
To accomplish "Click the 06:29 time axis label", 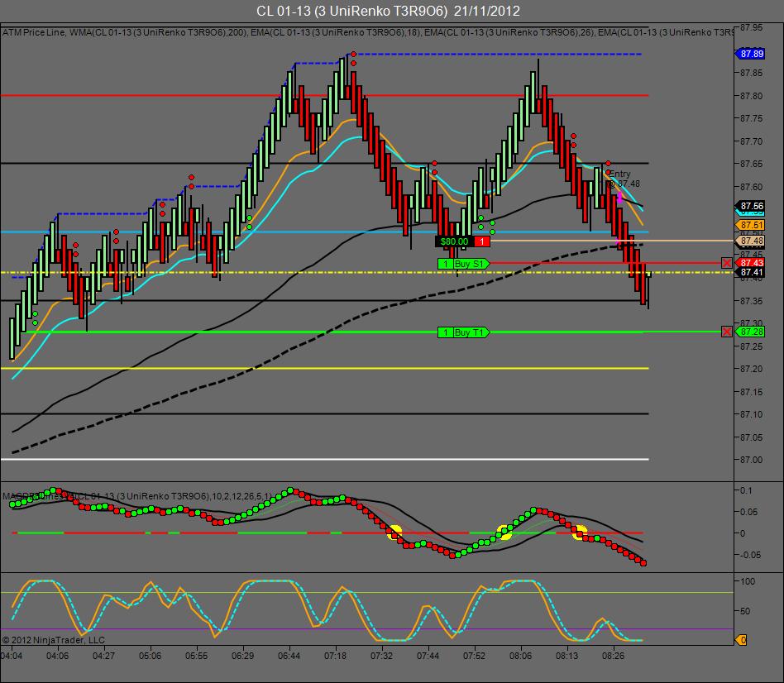I will (x=242, y=655).
